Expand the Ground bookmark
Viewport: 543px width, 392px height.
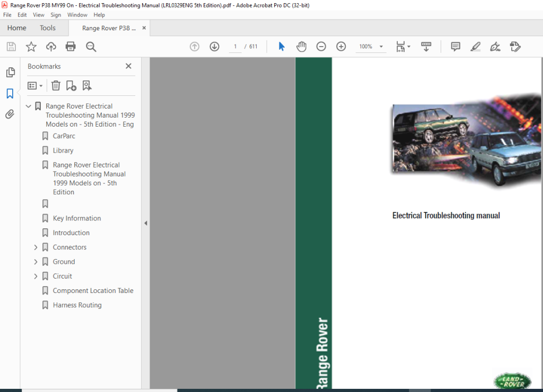36,262
